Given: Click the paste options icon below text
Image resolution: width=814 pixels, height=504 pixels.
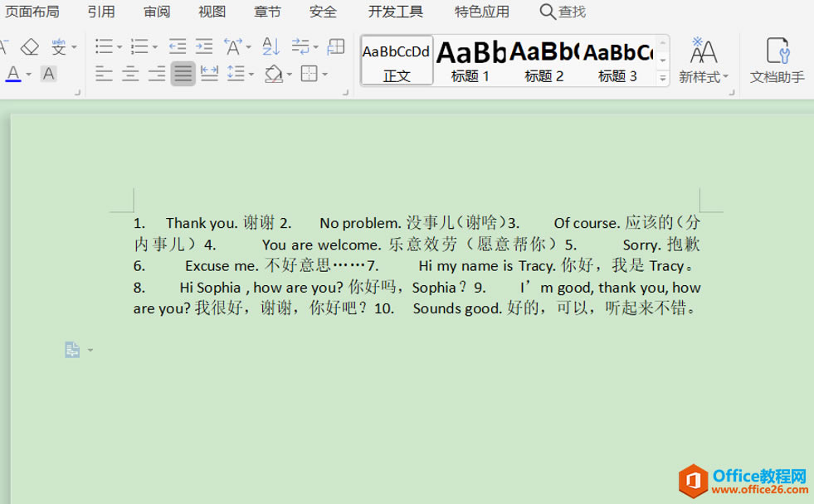Looking at the screenshot, I should point(73,350).
